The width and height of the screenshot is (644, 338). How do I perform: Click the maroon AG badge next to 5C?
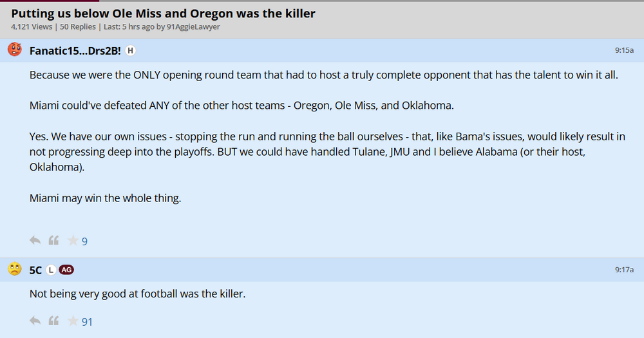pyautogui.click(x=66, y=270)
